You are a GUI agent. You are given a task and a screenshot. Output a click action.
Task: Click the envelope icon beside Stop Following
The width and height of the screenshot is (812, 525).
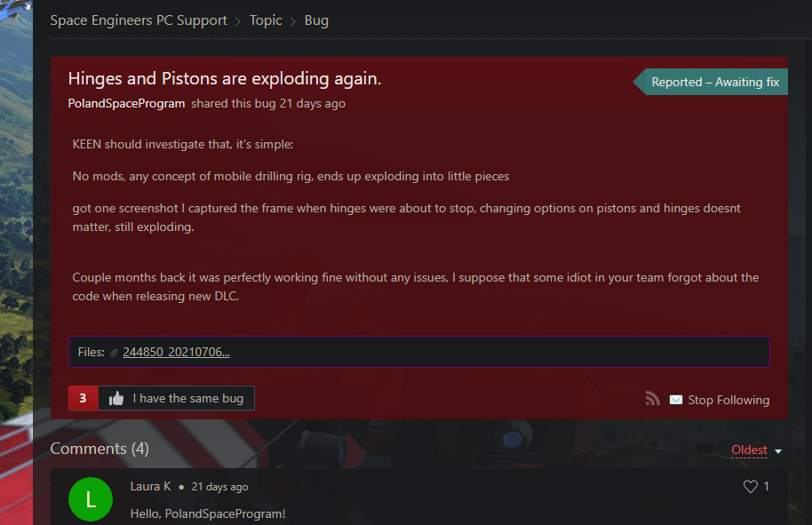click(x=676, y=400)
